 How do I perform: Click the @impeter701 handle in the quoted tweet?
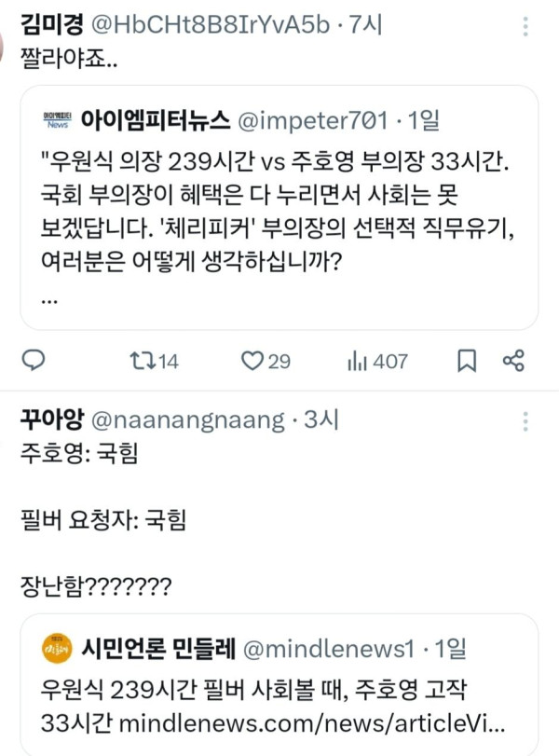(x=310, y=120)
